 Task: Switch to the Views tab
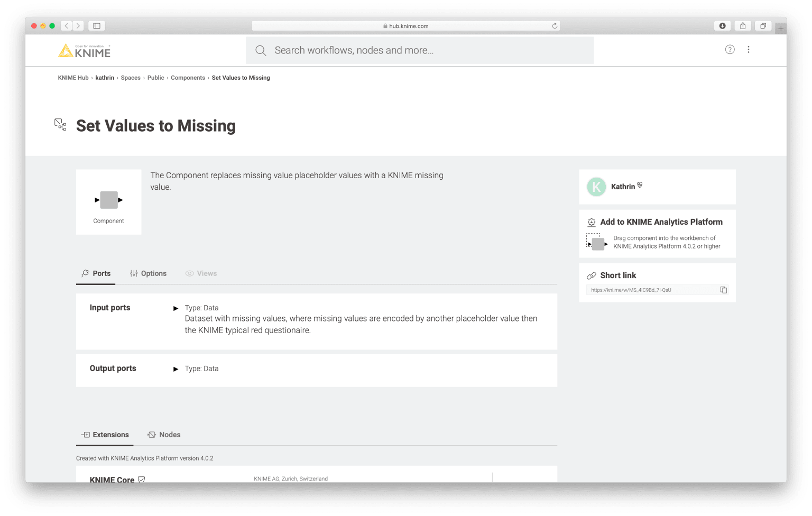[201, 273]
